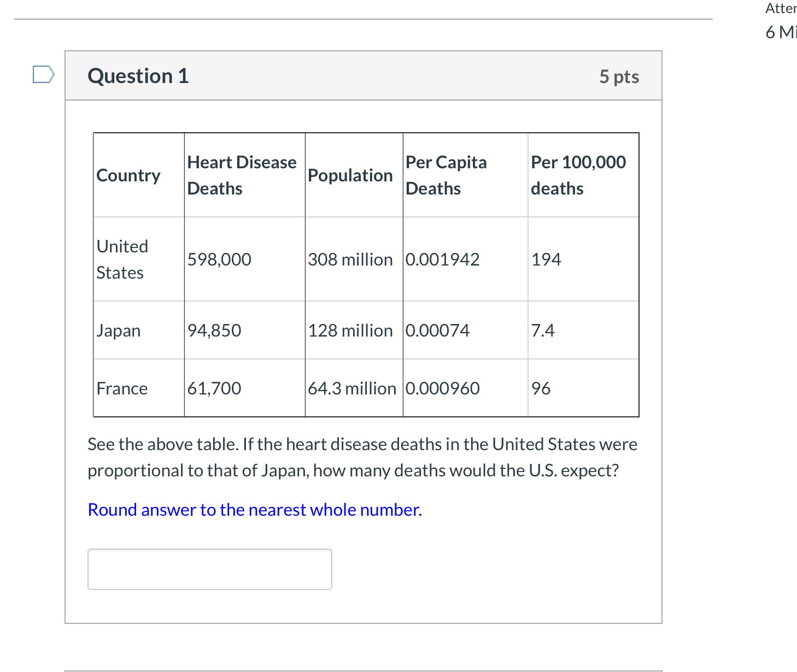Image resolution: width=797 pixels, height=672 pixels.
Task: Select the United States row label
Action: (122, 260)
